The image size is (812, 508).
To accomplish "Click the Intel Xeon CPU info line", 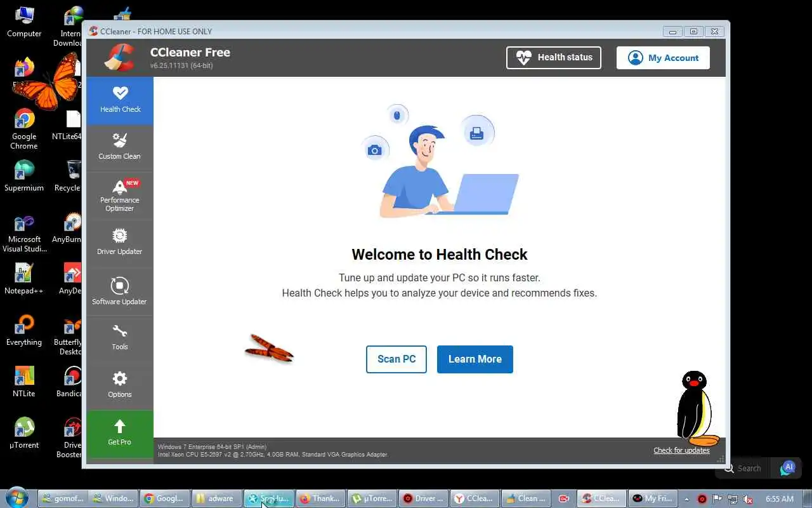I will (273, 455).
